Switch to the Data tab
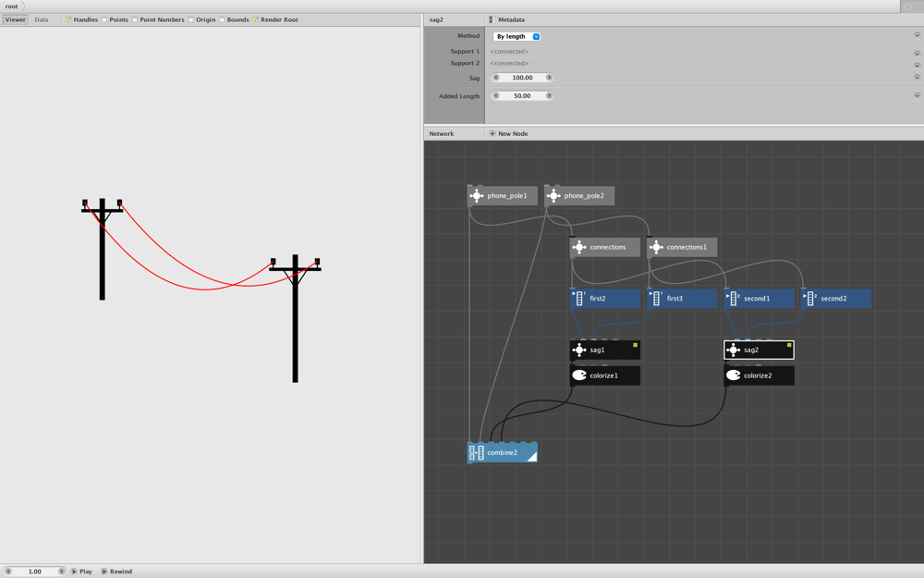The image size is (924, 578). pos(42,19)
